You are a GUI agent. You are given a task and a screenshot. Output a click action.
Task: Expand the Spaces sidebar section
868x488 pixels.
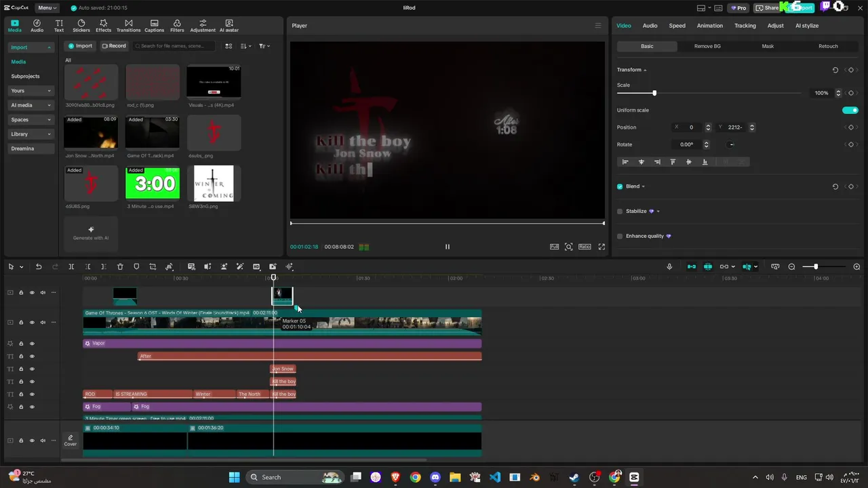tap(31, 120)
